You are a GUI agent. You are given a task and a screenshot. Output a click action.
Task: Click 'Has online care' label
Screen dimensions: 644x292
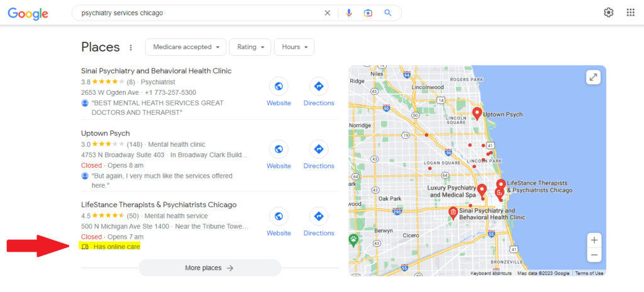coord(116,247)
